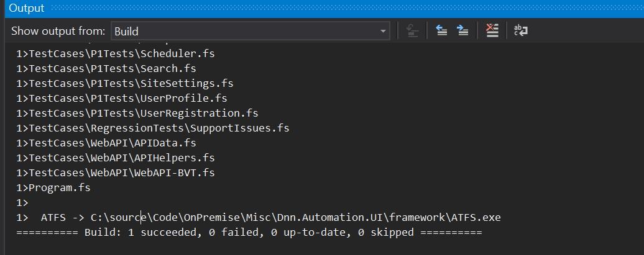
Task: Click the UserProfile.fs output line
Action: (x=122, y=99)
